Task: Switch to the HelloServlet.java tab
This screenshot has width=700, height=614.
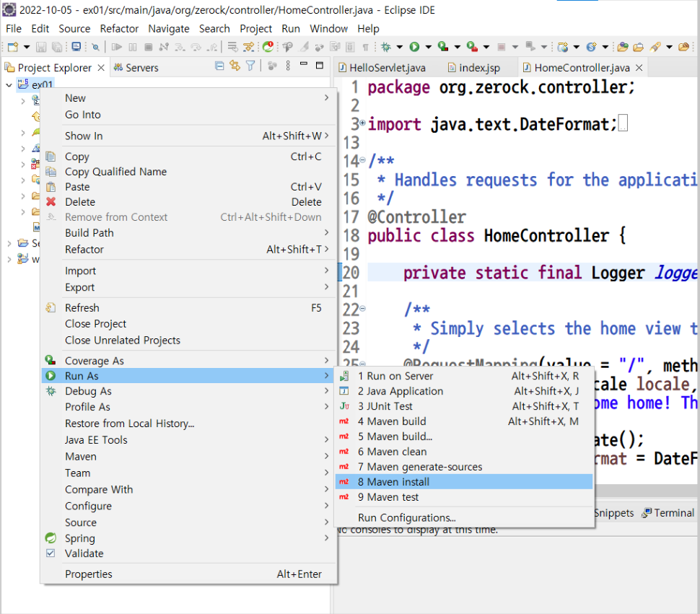Action: pyautogui.click(x=382, y=68)
